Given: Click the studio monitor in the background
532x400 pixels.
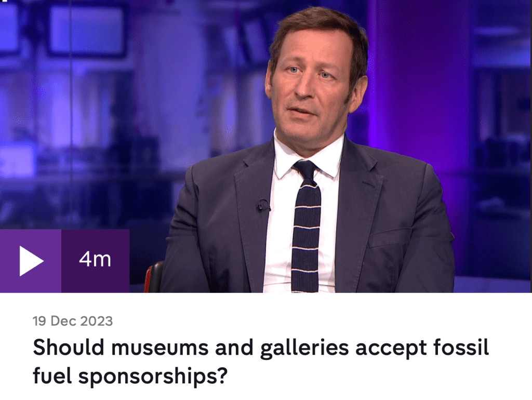Looking at the screenshot, I should pos(87,30).
